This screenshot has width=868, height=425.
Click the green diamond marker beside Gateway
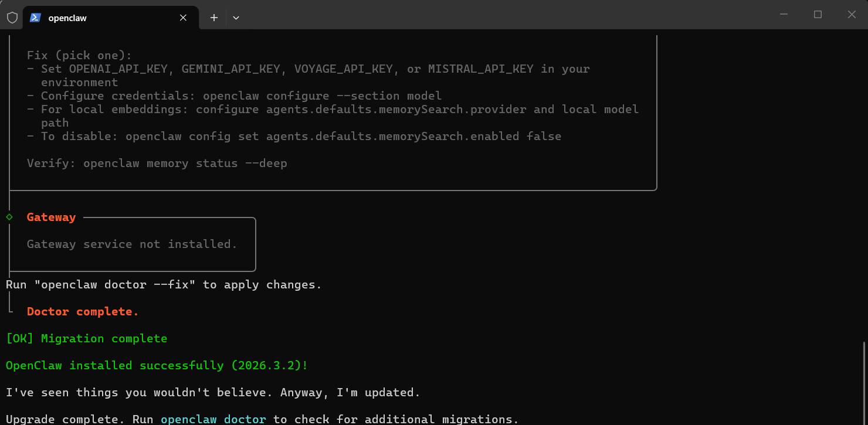pyautogui.click(x=9, y=217)
